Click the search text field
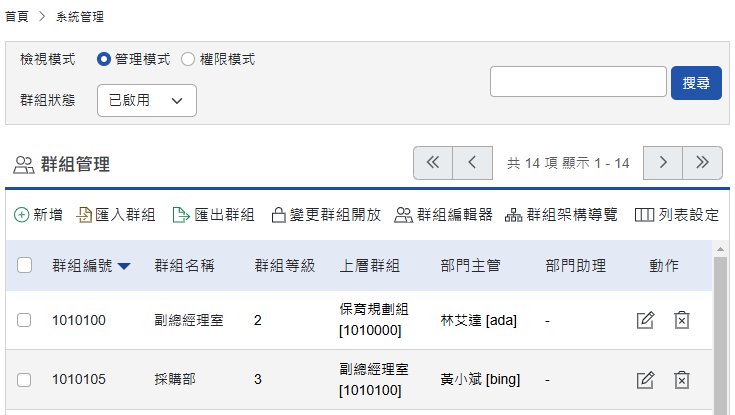The image size is (735, 415). click(578, 82)
